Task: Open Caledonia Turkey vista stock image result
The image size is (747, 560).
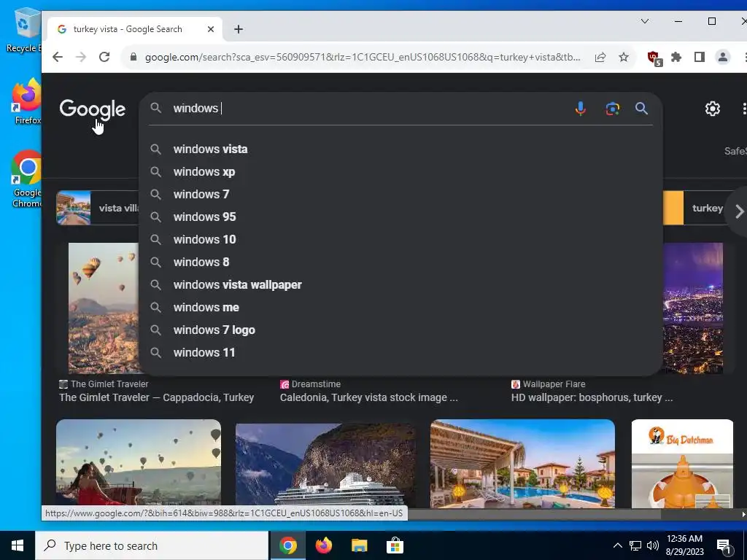Action: 368,397
